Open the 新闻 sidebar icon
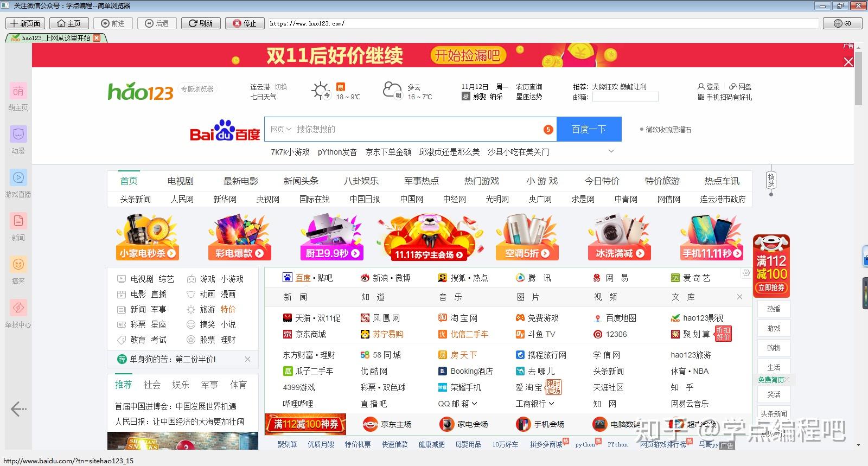This screenshot has height=466, width=868. coord(18,221)
